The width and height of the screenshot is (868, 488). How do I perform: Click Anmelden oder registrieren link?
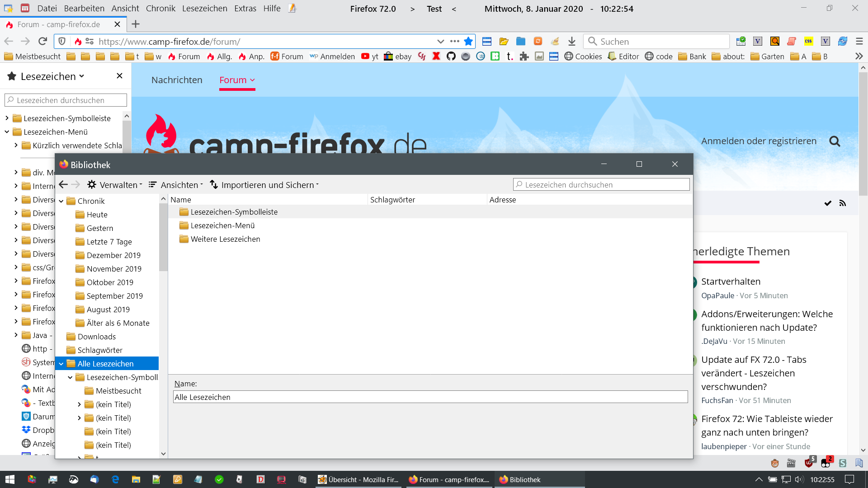tap(759, 141)
